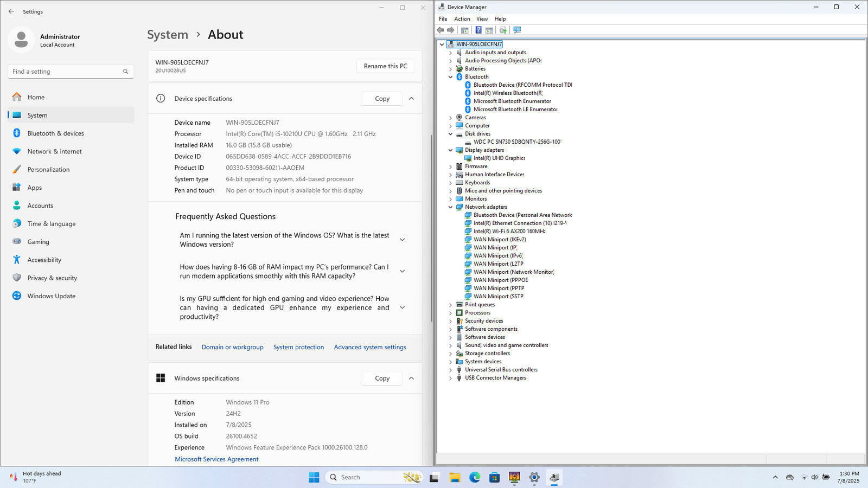Screen dimensions: 868x488
Task: Collapse the Bluetooth device category
Action: (450, 77)
